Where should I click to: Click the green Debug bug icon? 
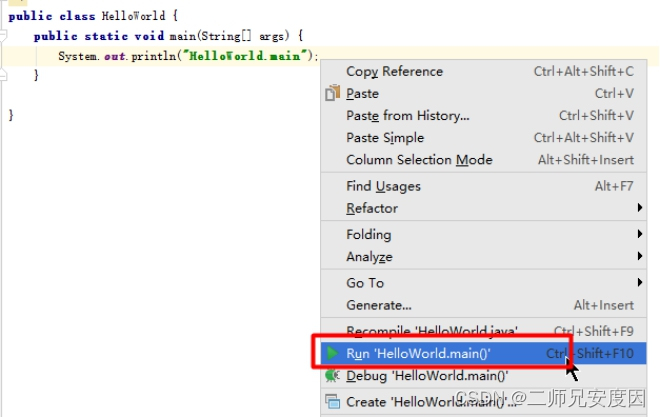[x=332, y=375]
